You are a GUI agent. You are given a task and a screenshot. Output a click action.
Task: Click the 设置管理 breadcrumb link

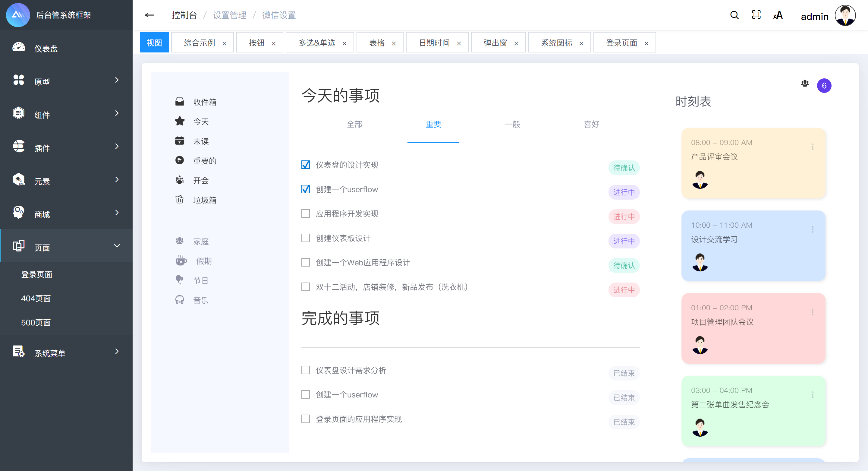tap(229, 15)
